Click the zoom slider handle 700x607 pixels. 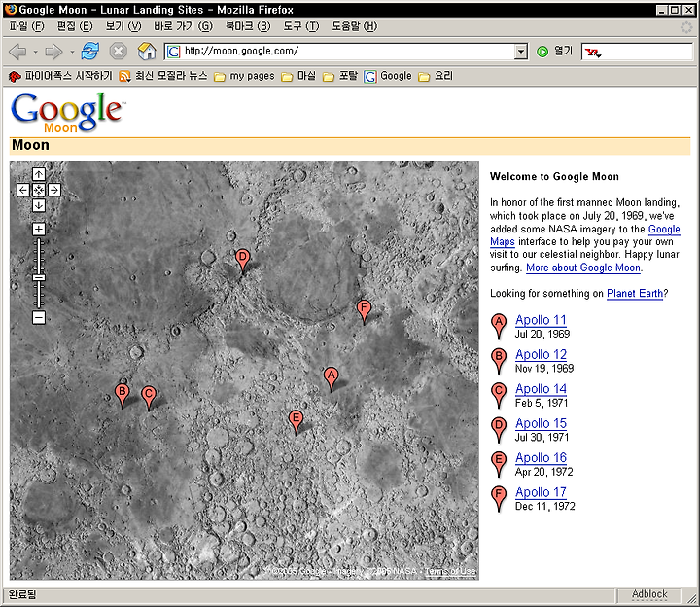[x=39, y=278]
